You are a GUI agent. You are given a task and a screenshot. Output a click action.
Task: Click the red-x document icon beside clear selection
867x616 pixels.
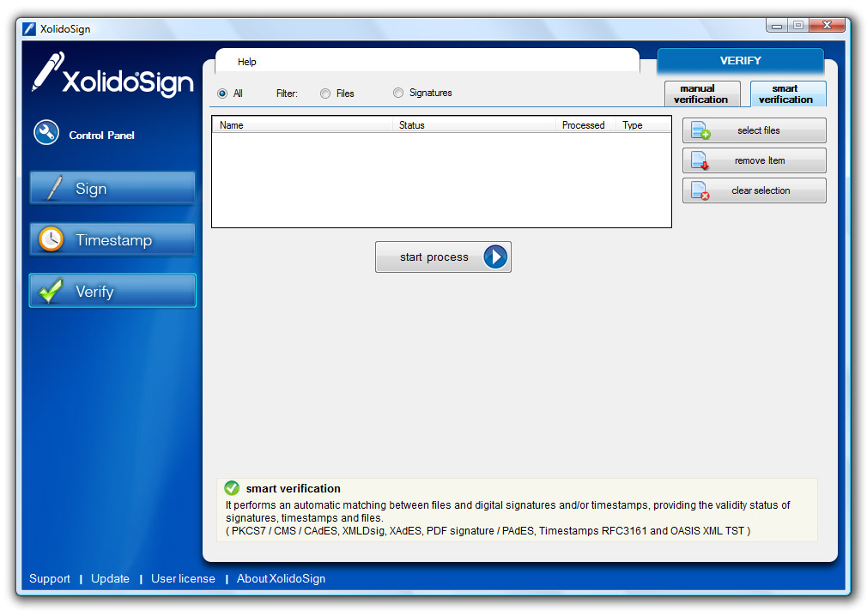coord(700,190)
